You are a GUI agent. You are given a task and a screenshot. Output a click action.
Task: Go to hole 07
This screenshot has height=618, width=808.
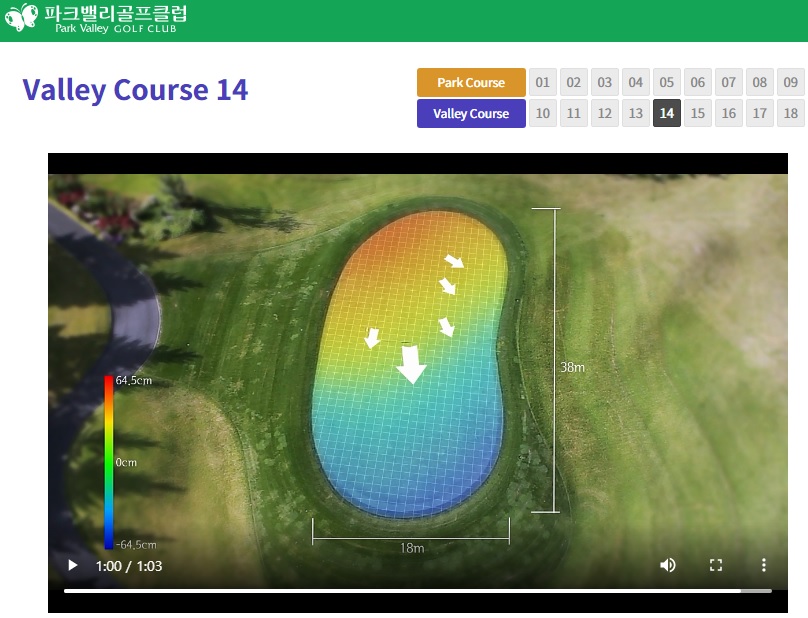[x=729, y=82]
